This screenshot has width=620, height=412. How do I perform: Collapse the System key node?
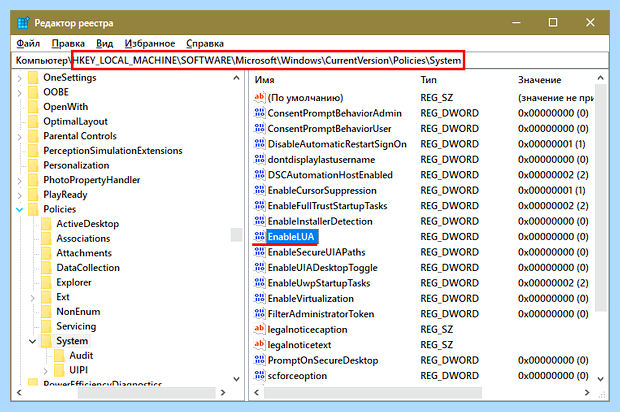pos(32,341)
